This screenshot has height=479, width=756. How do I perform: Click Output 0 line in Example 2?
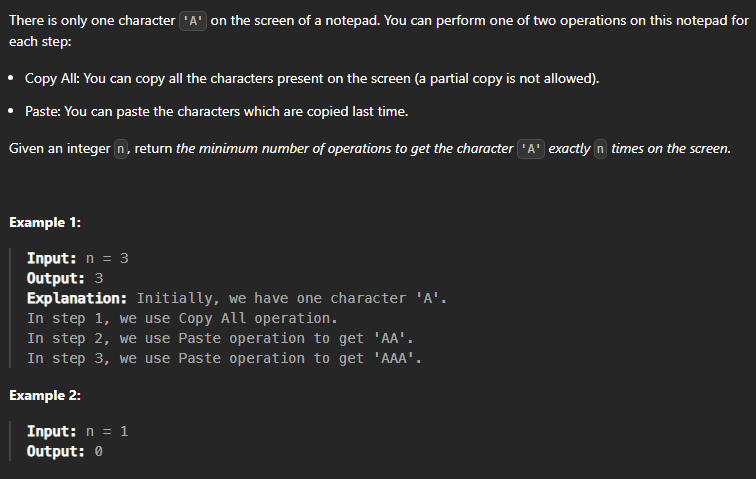65,452
